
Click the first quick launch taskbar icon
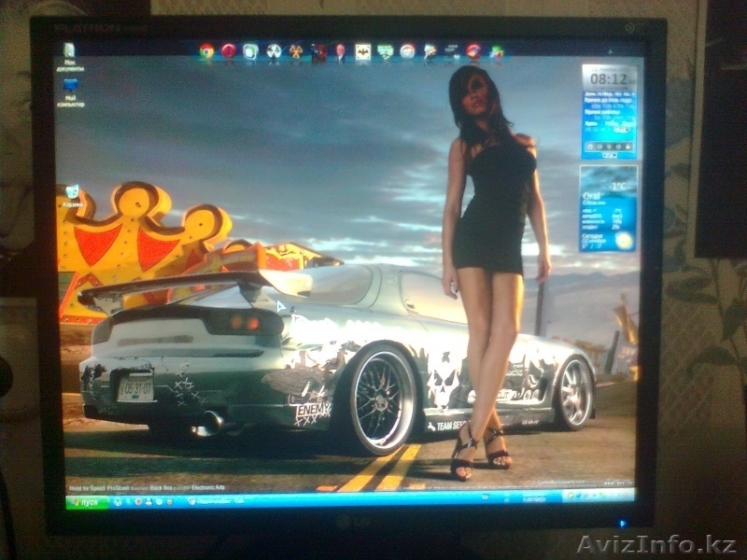(x=119, y=501)
